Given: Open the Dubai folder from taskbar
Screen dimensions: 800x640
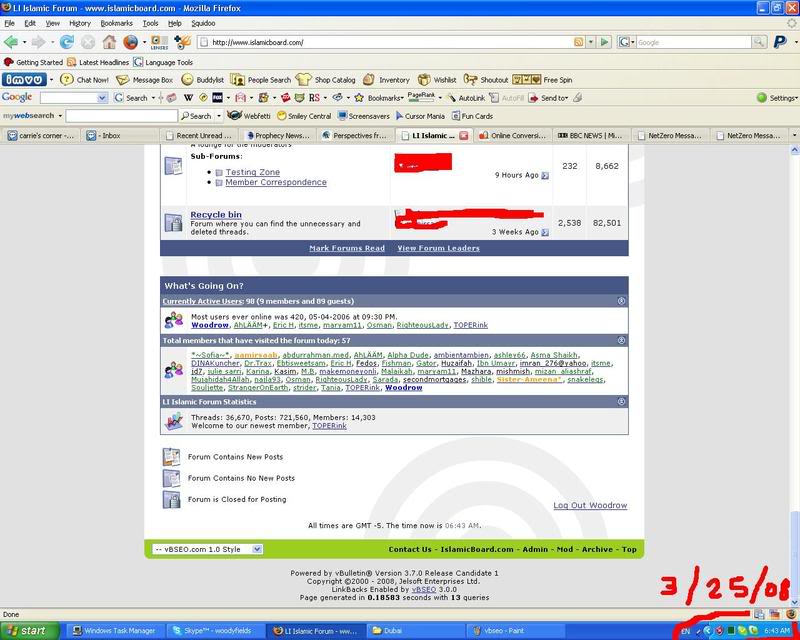Looking at the screenshot, I should [415, 631].
